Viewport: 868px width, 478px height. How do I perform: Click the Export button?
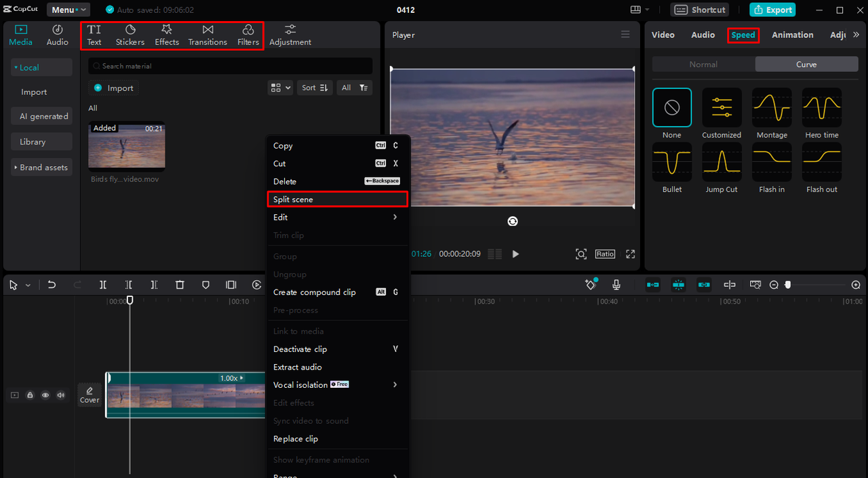tap(772, 9)
